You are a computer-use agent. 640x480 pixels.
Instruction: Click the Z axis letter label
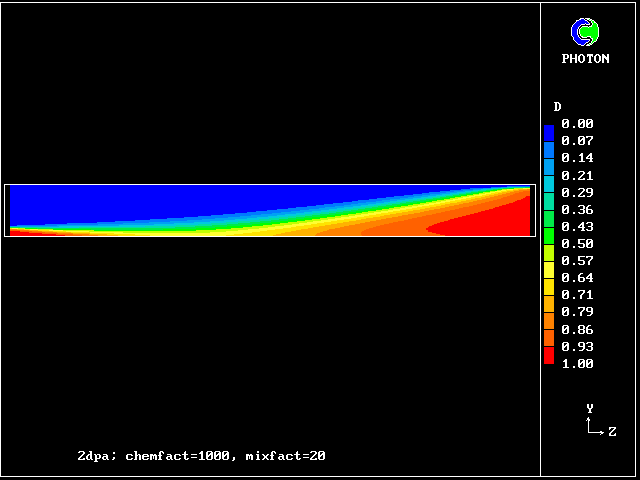point(612,432)
